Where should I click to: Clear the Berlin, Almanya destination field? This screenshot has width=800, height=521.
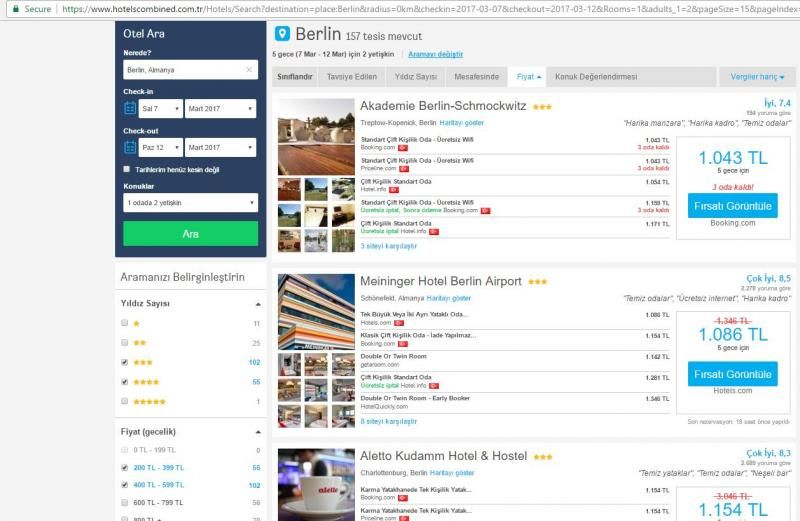pyautogui.click(x=249, y=70)
